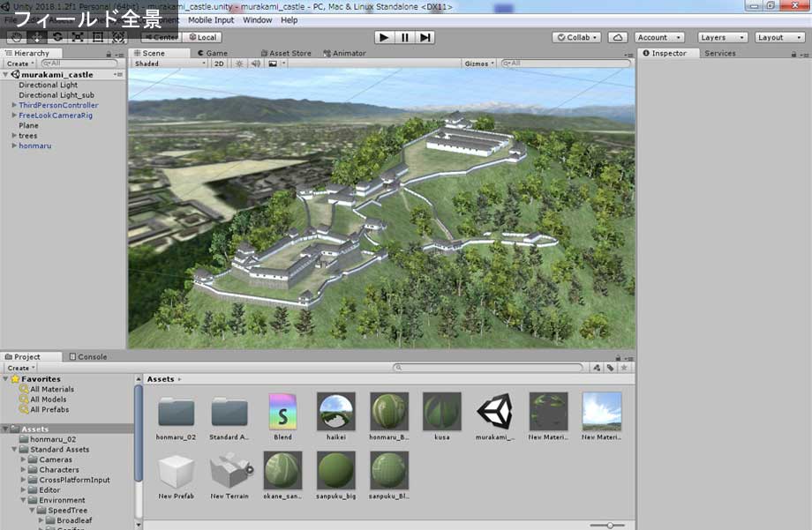This screenshot has height=530, width=812.
Task: Collapse the Standard Assets folder tree
Action: click(x=14, y=449)
